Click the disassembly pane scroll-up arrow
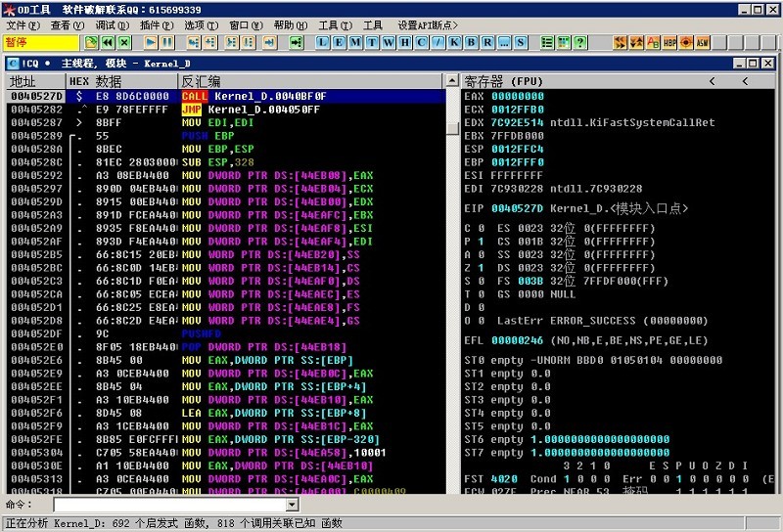 tap(452, 80)
